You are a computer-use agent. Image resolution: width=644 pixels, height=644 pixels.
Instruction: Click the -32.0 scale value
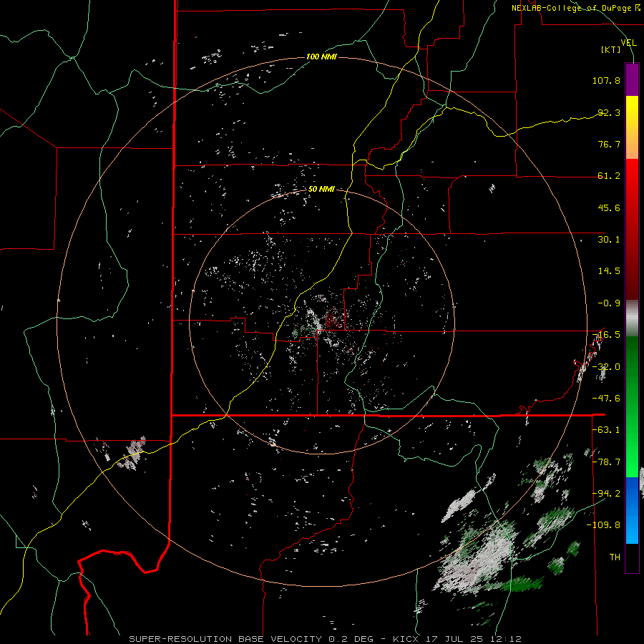coord(606,367)
